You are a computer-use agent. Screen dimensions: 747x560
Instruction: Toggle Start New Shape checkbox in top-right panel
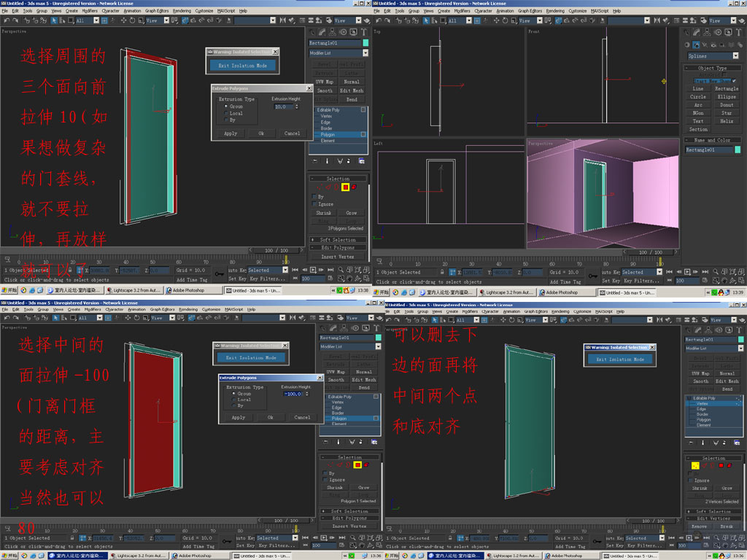coord(734,80)
